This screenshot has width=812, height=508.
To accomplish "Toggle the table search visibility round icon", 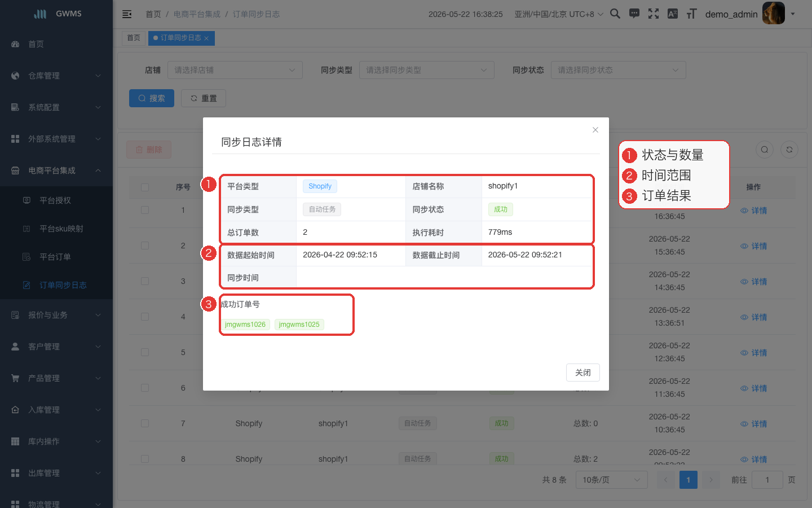I will pos(765,150).
